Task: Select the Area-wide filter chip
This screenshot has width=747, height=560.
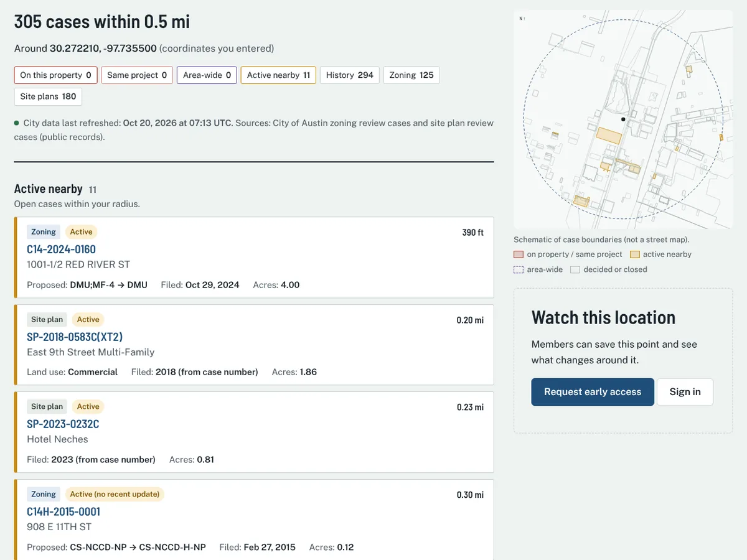Action: [207, 75]
